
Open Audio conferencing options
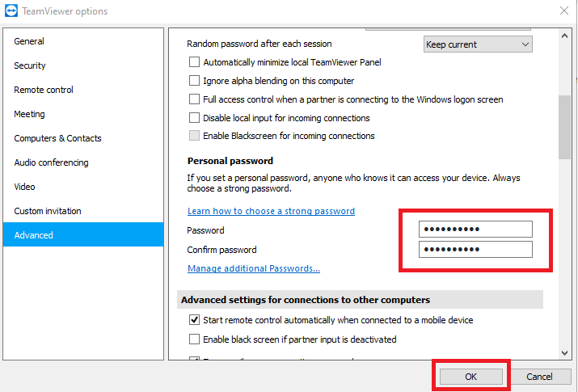[x=51, y=162]
